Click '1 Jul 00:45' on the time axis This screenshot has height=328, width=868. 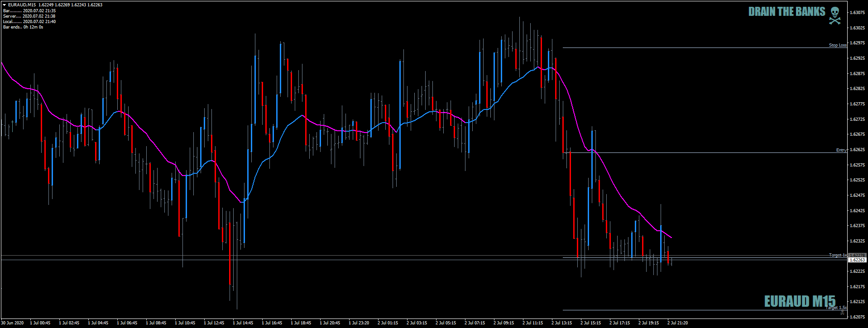click(40, 323)
